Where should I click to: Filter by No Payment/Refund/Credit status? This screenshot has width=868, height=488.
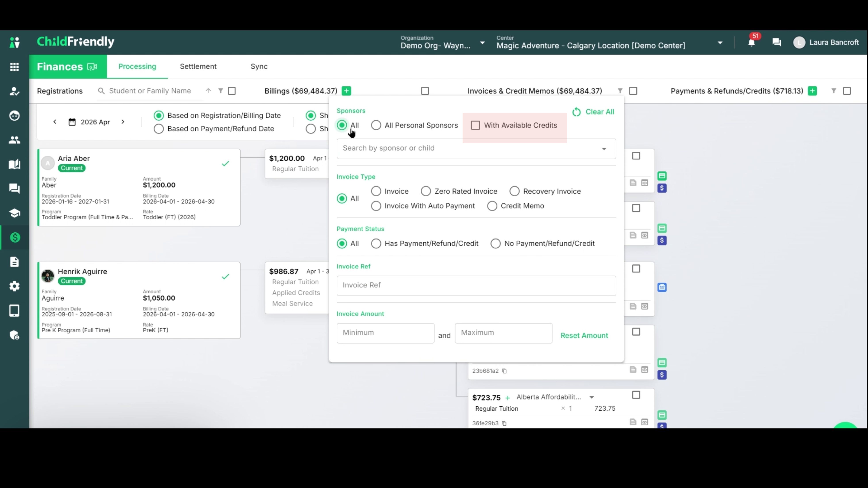[496, 243]
